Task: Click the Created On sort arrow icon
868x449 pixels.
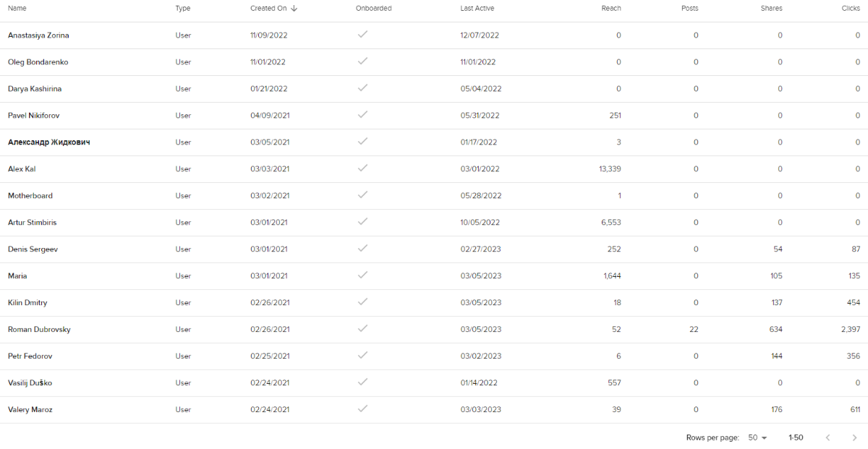Action: click(x=294, y=9)
